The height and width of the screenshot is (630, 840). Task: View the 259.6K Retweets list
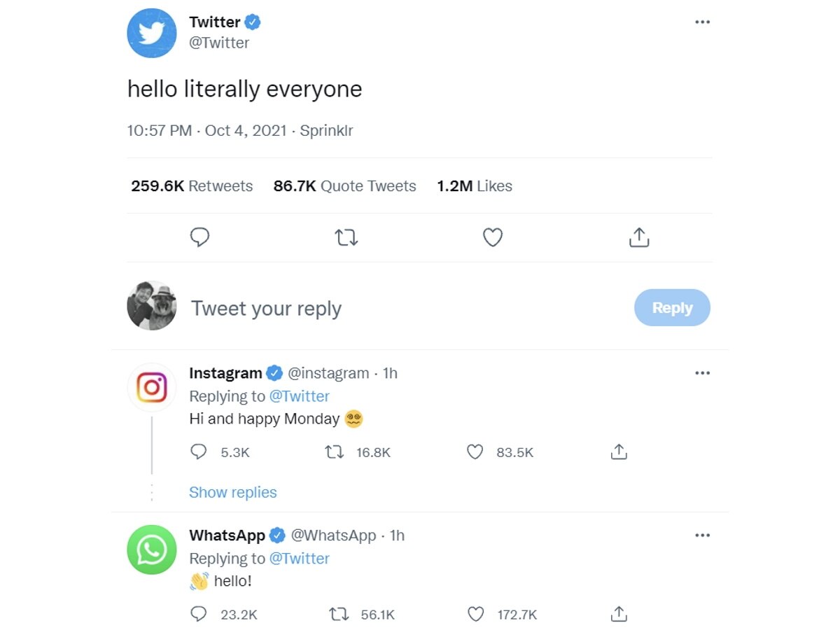(x=192, y=186)
